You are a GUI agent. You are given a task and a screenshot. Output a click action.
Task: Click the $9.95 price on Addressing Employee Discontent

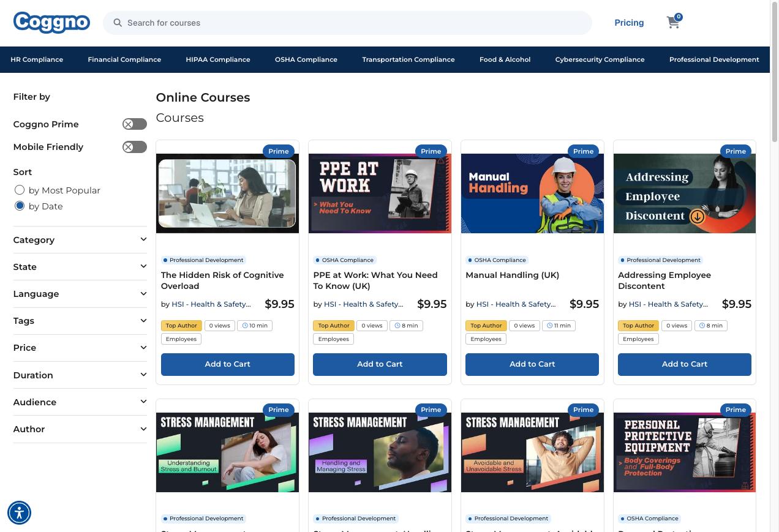[737, 304]
